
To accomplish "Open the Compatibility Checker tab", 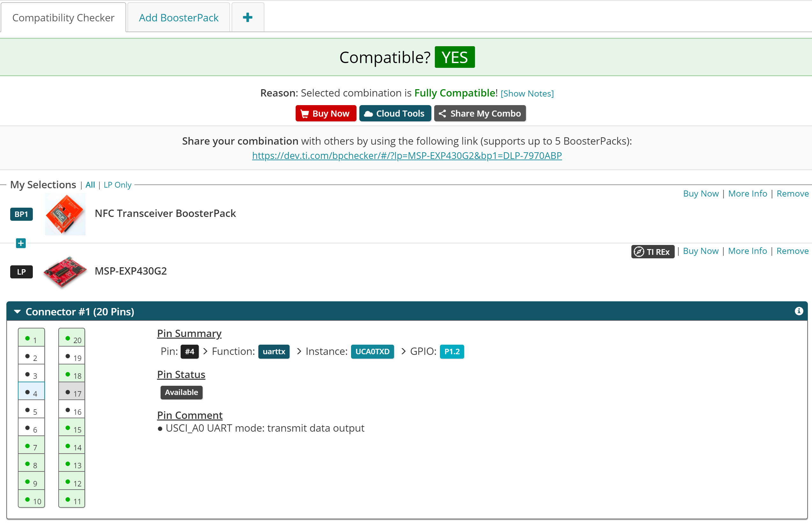I will (x=63, y=18).
